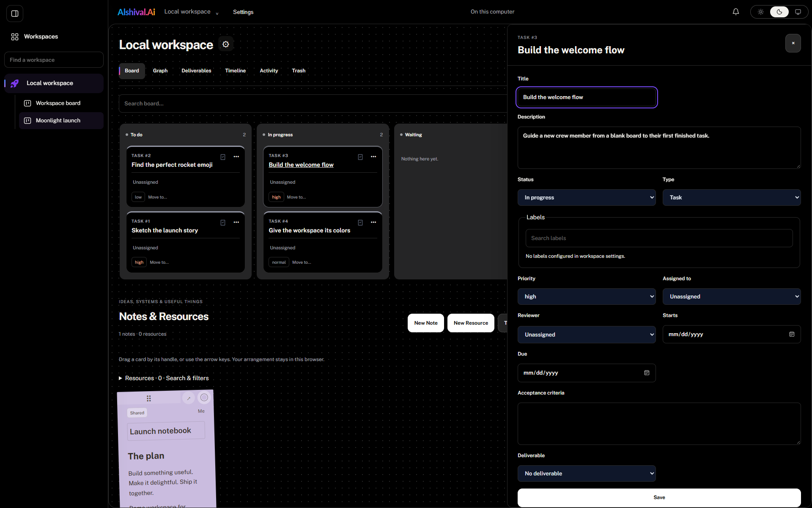812x508 pixels.
Task: Switch to the Deliverables tab
Action: pyautogui.click(x=196, y=71)
